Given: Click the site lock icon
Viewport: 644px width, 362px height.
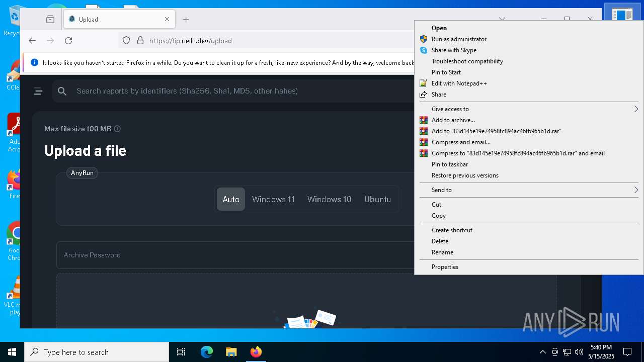Looking at the screenshot, I should coord(140,41).
